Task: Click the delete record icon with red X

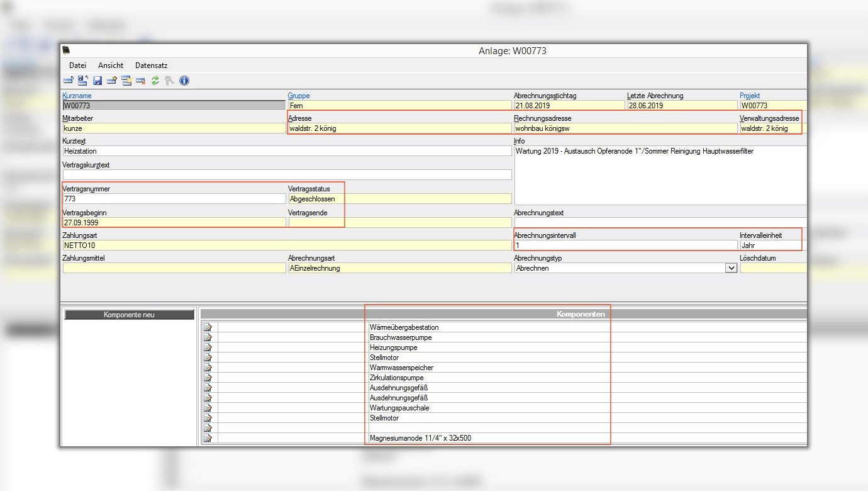Action: coord(140,81)
